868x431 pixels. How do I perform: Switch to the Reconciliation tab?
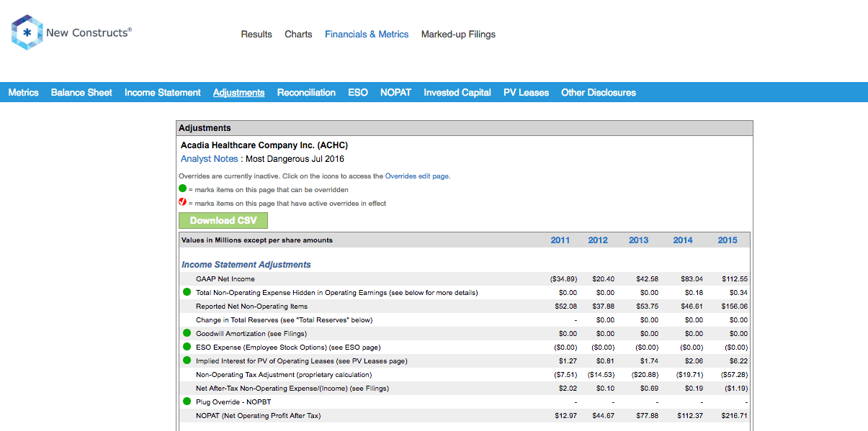306,92
